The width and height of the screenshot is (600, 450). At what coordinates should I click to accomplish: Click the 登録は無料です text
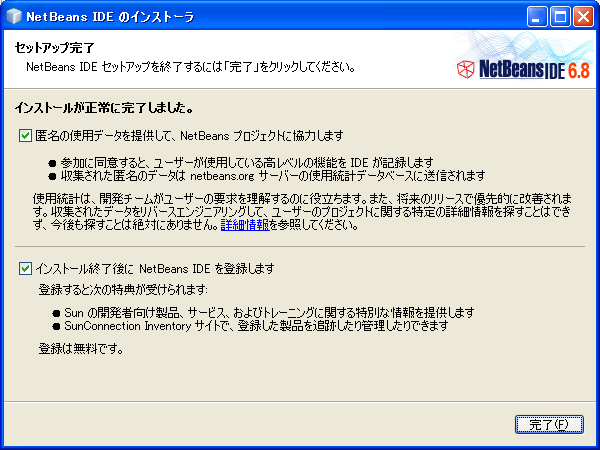(81, 349)
